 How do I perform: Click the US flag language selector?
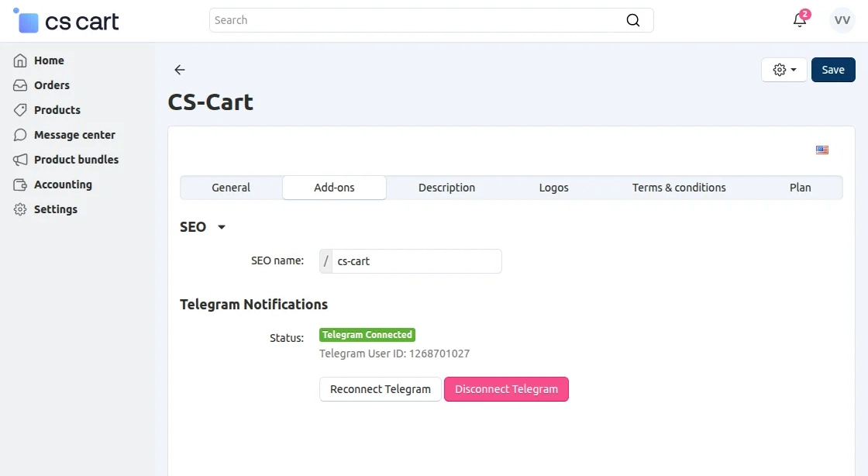click(x=822, y=150)
